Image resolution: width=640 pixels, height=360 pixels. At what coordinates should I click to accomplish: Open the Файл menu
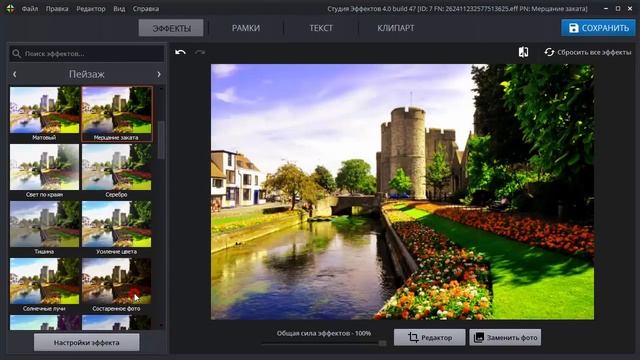coord(30,9)
